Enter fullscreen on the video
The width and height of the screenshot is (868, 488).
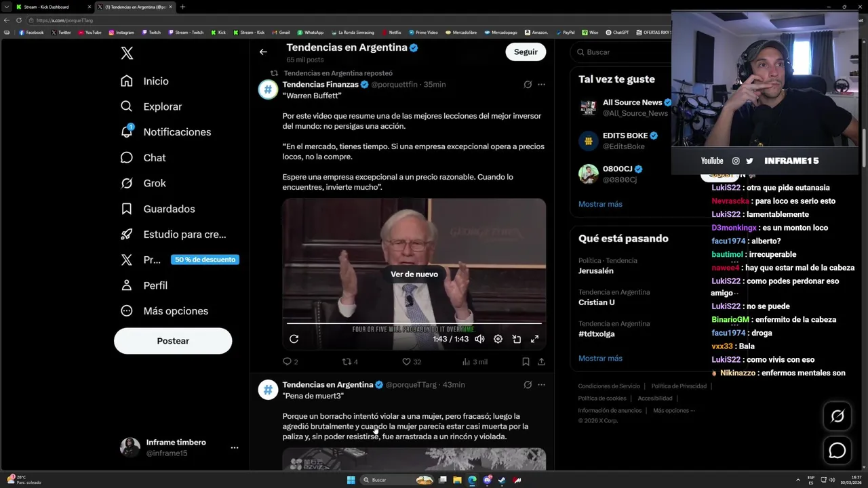pos(534,339)
